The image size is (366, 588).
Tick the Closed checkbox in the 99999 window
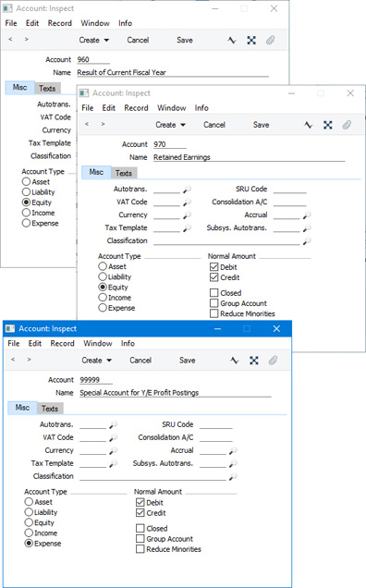(x=140, y=529)
